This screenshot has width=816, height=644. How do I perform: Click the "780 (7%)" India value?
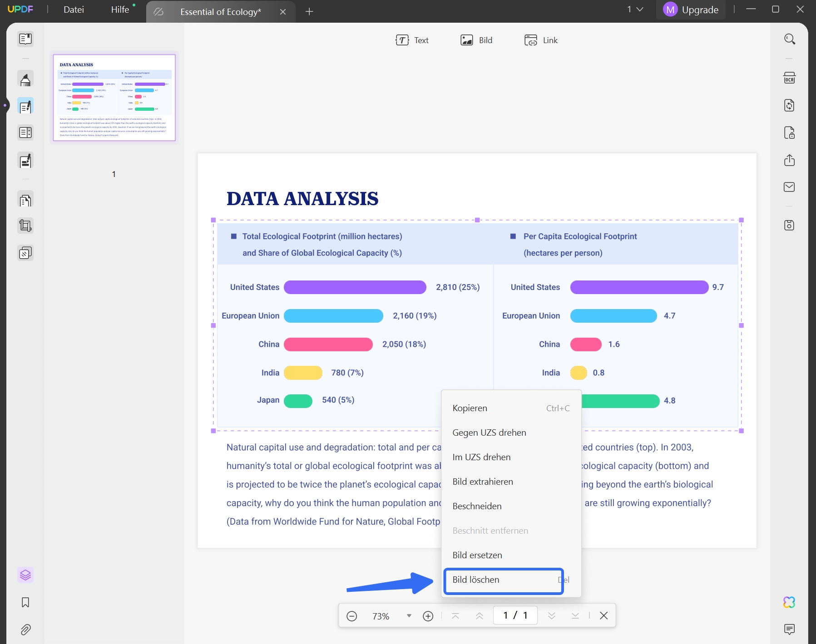[x=347, y=373]
